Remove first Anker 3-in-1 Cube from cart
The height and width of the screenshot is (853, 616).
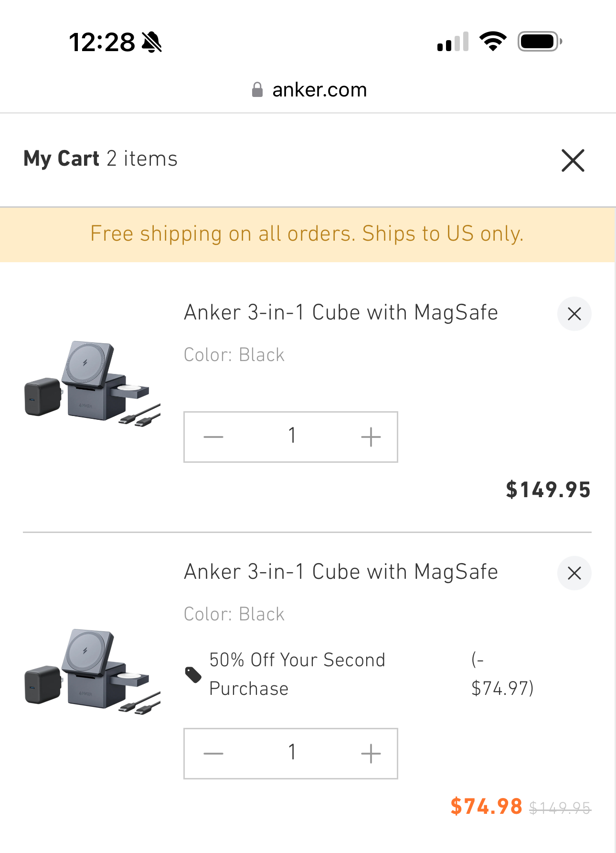(x=574, y=314)
